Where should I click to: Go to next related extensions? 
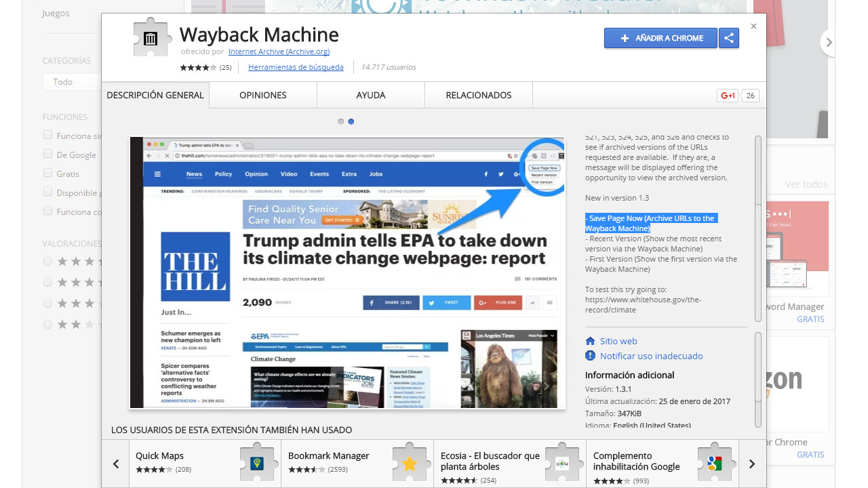(x=752, y=464)
